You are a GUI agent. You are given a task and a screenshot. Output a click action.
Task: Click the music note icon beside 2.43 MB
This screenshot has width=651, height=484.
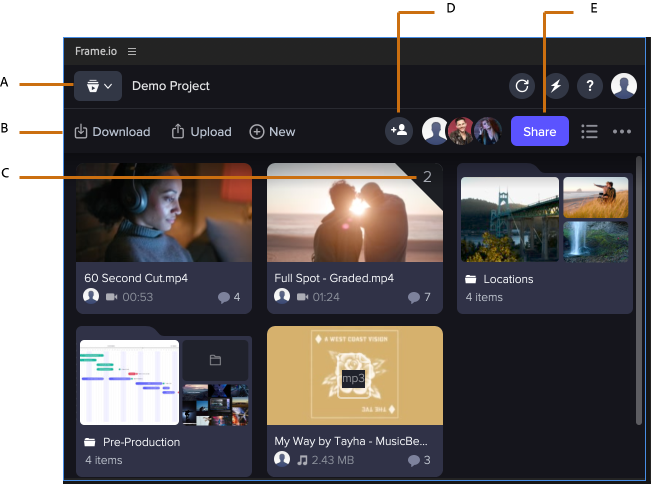coord(303,460)
